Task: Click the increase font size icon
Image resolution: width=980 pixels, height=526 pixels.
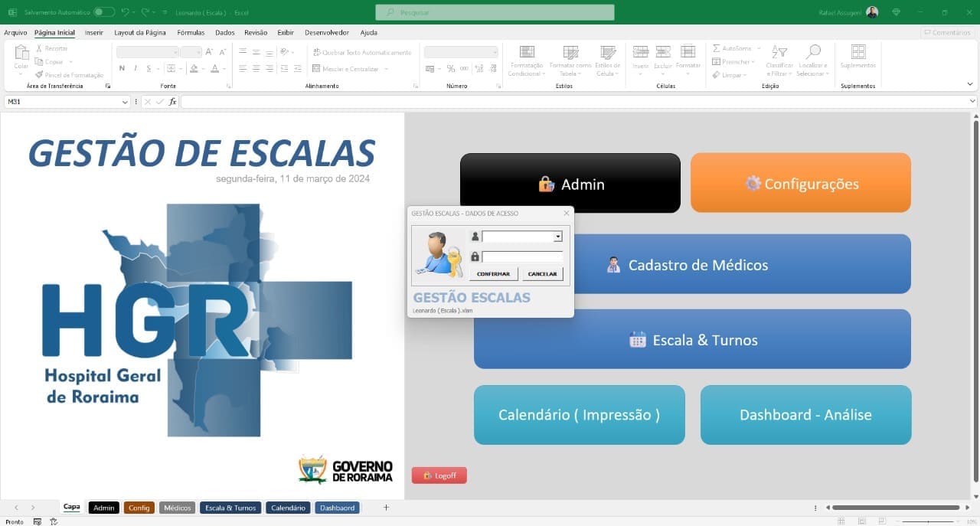Action: [210, 52]
